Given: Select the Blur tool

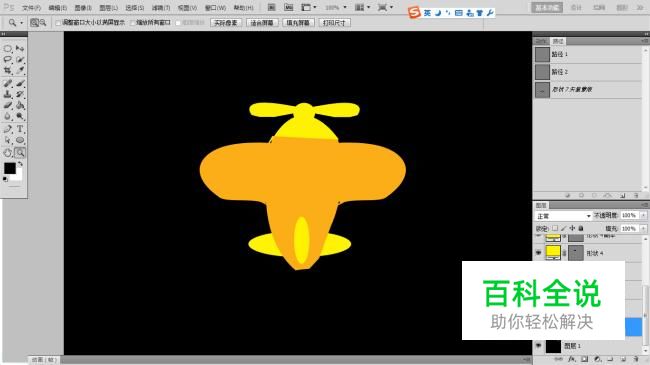Looking at the screenshot, I should point(7,116).
